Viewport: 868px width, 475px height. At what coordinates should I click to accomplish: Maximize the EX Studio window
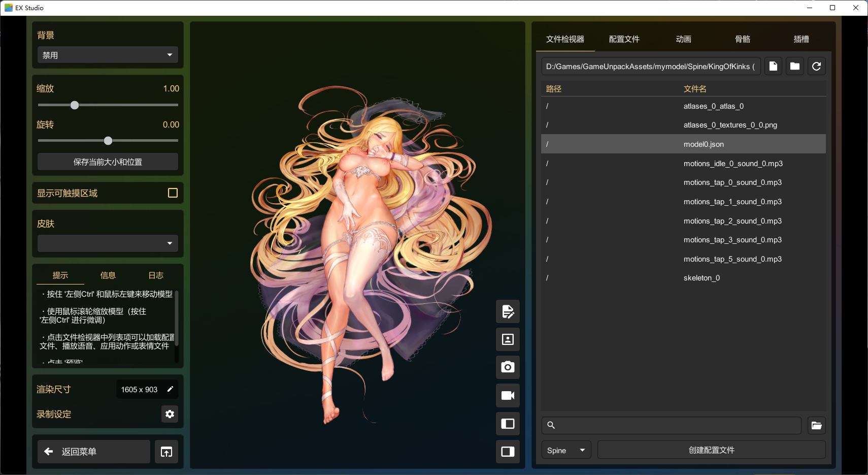tap(832, 8)
